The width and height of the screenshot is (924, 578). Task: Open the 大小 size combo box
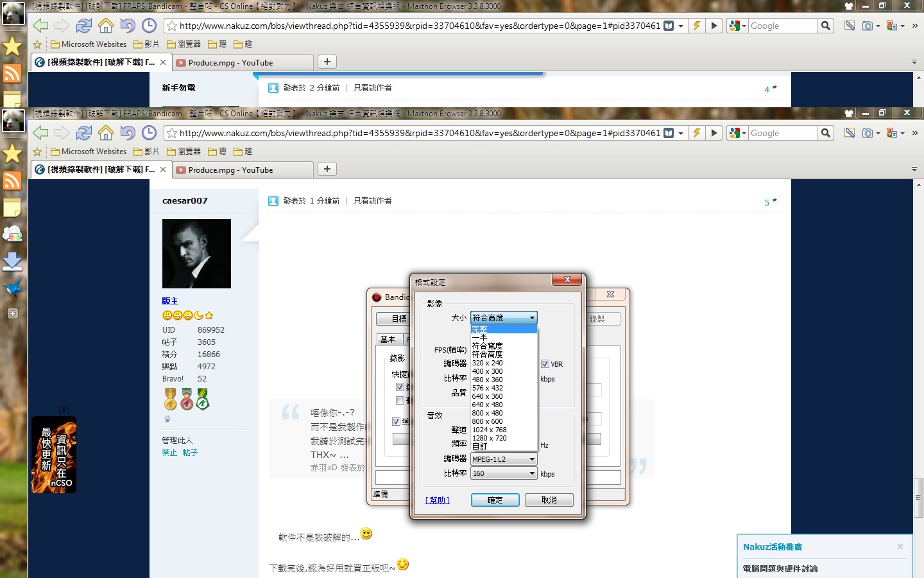coord(504,318)
